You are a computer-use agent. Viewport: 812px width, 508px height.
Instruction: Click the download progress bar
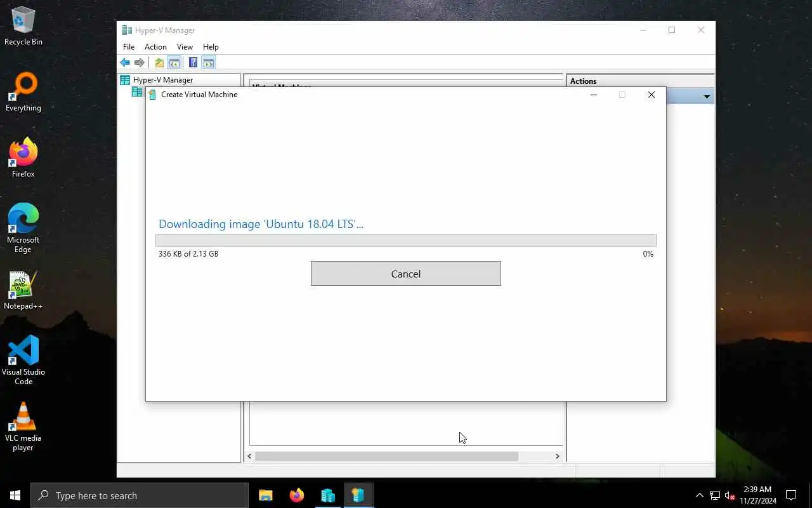pos(405,241)
